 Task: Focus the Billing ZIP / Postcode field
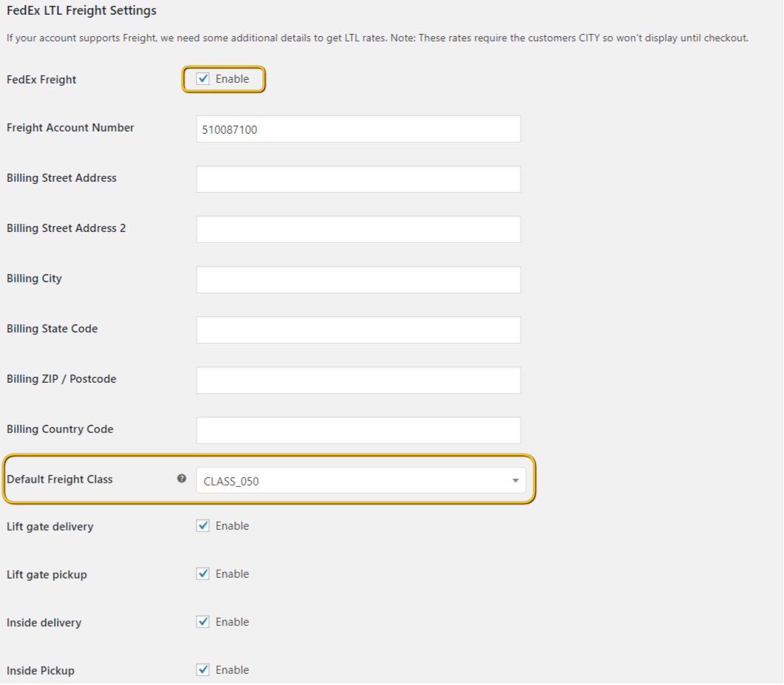358,380
